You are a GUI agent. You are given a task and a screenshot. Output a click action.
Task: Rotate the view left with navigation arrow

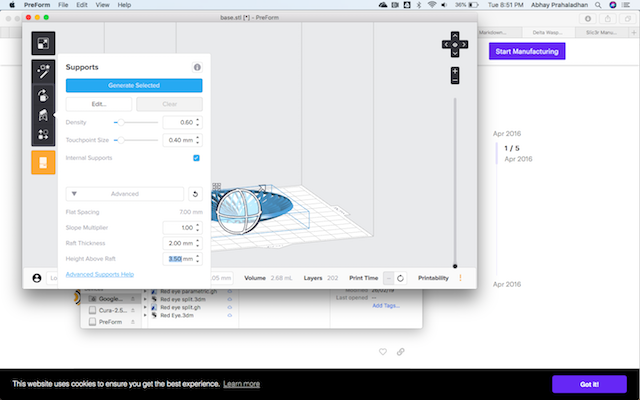(x=446, y=44)
